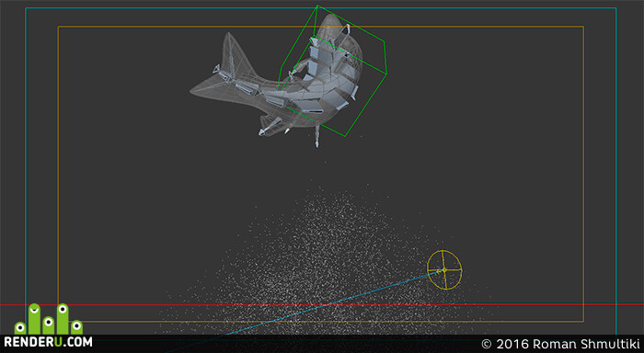This screenshot has height=353, width=644.
Task: Pick the rightmost corner of green bounding box
Action: (386, 74)
